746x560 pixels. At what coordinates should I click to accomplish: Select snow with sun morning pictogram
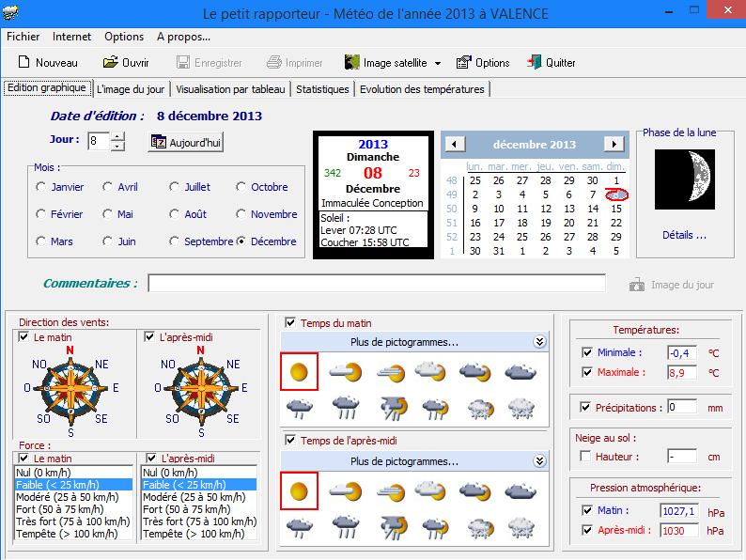coord(481,409)
